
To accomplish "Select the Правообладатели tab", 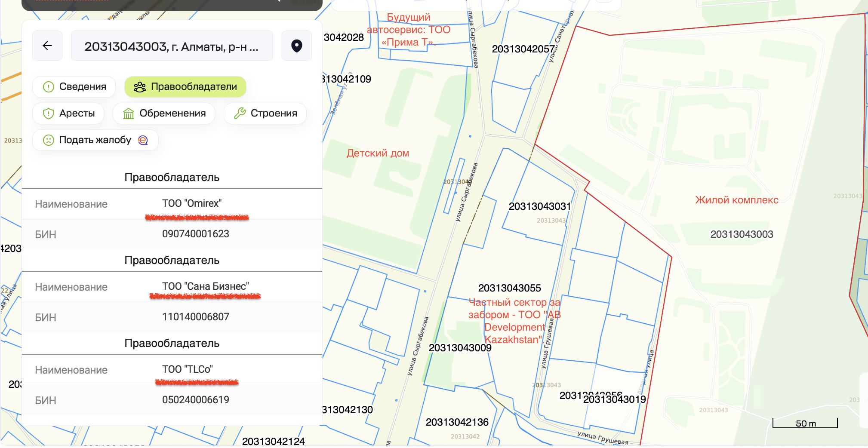I will (185, 87).
